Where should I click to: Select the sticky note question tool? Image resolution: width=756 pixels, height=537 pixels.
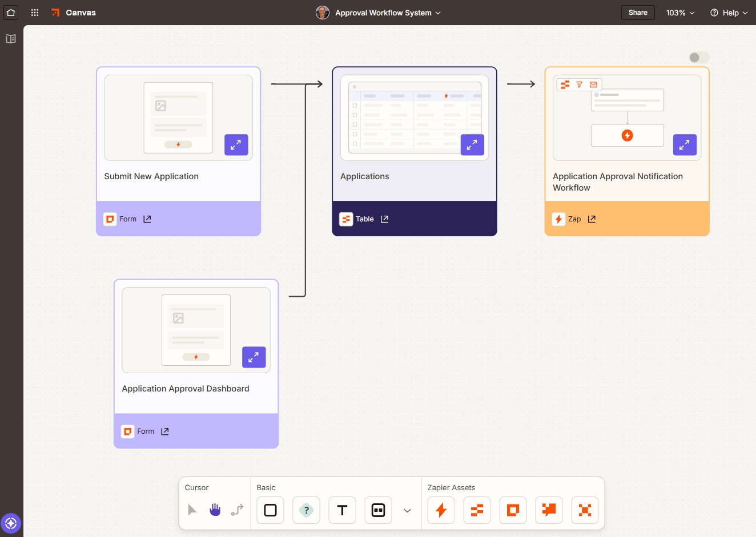(x=306, y=510)
